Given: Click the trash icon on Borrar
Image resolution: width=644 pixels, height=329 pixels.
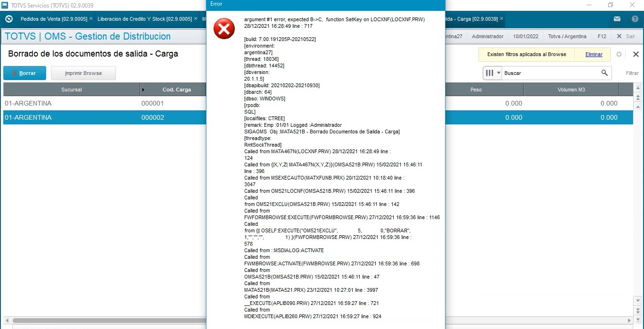Looking at the screenshot, I should pos(14,74).
